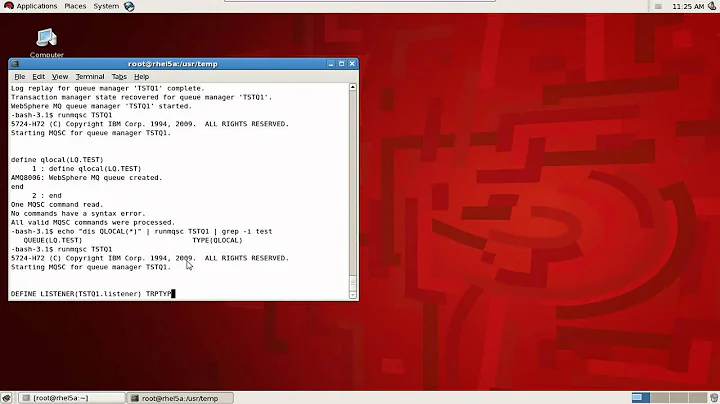This screenshot has width=720, height=404.
Task: Switch to [root@rhel5a:~] taskbar window
Action: click(72, 398)
